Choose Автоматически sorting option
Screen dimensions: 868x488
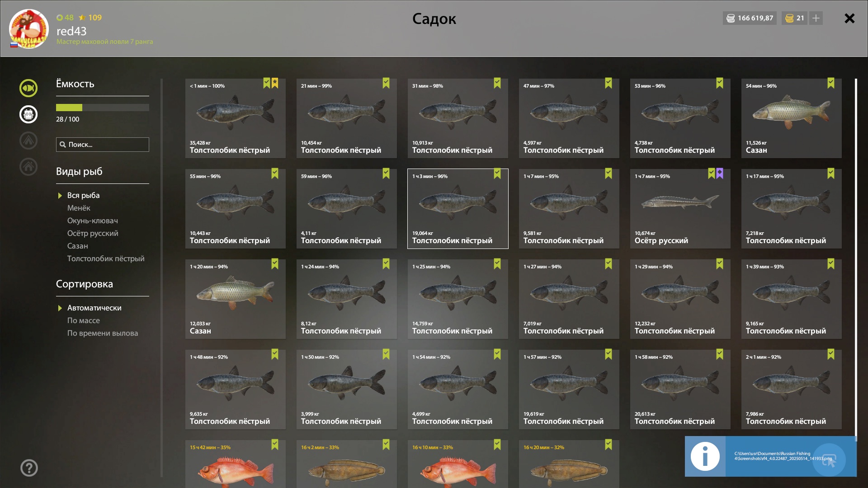94,308
